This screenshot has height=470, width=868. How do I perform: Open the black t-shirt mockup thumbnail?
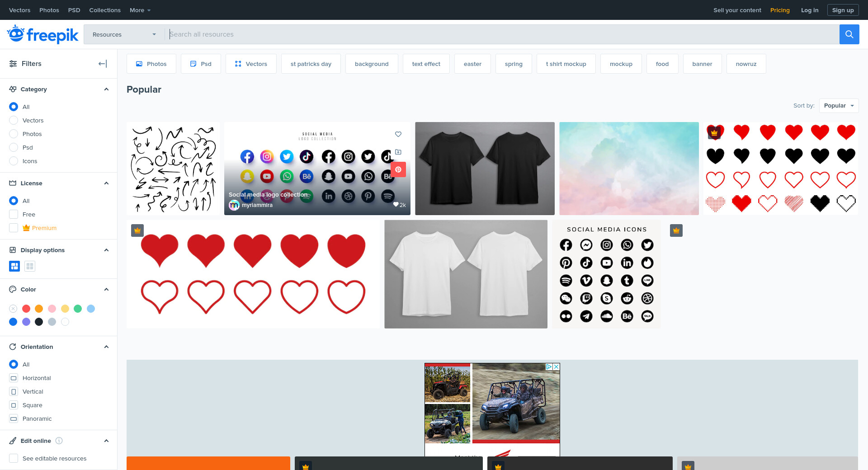pyautogui.click(x=485, y=169)
